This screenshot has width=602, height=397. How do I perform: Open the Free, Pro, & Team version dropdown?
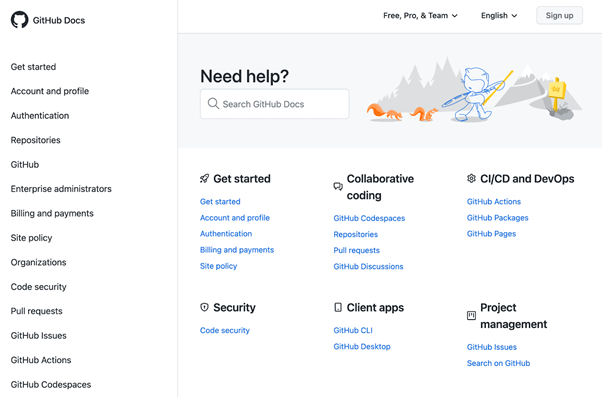(420, 16)
